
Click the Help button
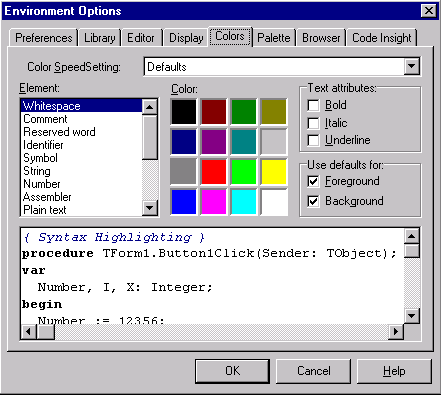coord(394,371)
